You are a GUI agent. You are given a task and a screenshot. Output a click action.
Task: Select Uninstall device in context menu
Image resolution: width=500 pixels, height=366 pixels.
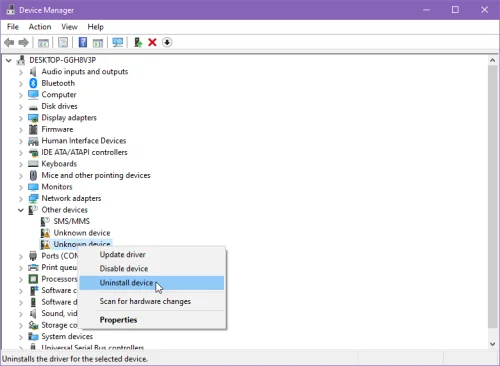pos(152,283)
